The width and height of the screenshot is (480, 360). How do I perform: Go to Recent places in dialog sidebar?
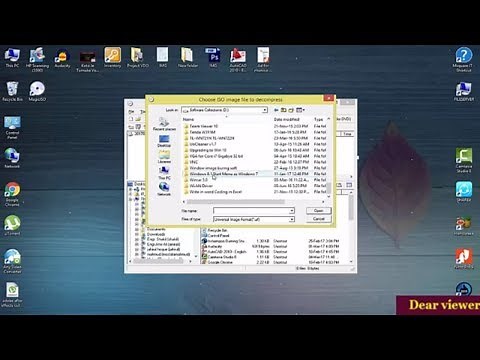[164, 124]
